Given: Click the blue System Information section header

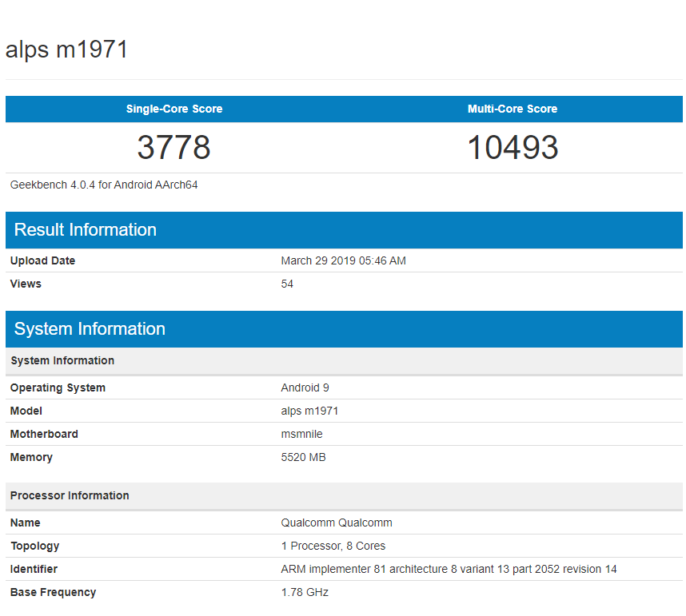Looking at the screenshot, I should tap(344, 329).
